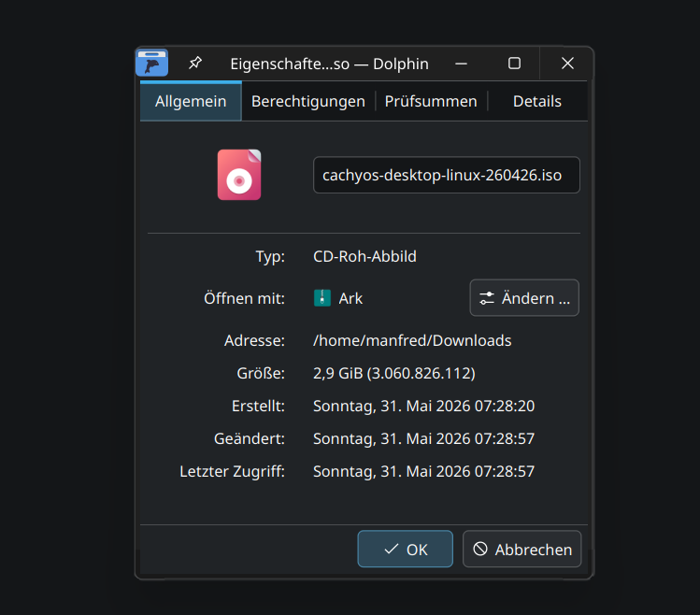This screenshot has width=700, height=615.
Task: Click the checkmark icon on OK button
Action: pos(392,549)
